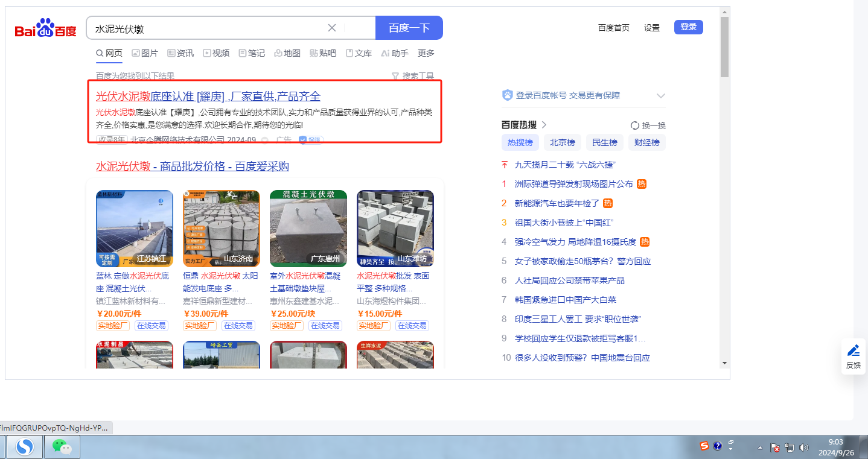Switch to the 文库 search tab
Viewport: 868px width, 459px height.
pos(359,53)
